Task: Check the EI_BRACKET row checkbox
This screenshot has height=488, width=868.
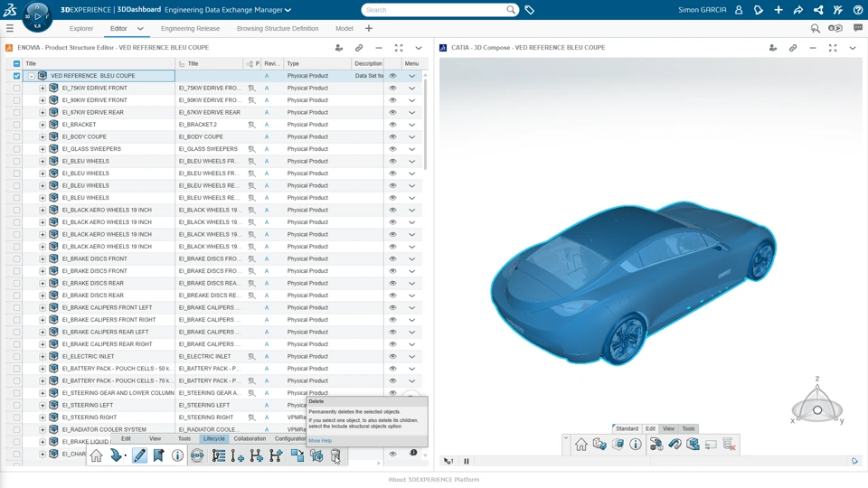Action: coord(16,125)
